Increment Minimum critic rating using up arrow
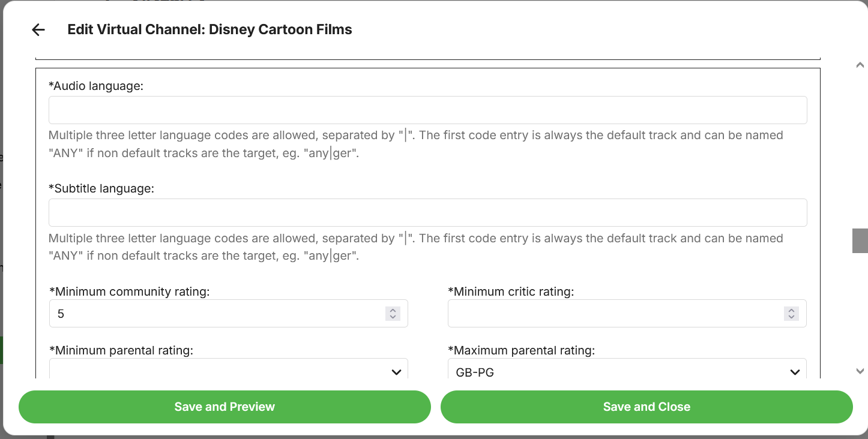The width and height of the screenshot is (868, 439). click(x=791, y=310)
